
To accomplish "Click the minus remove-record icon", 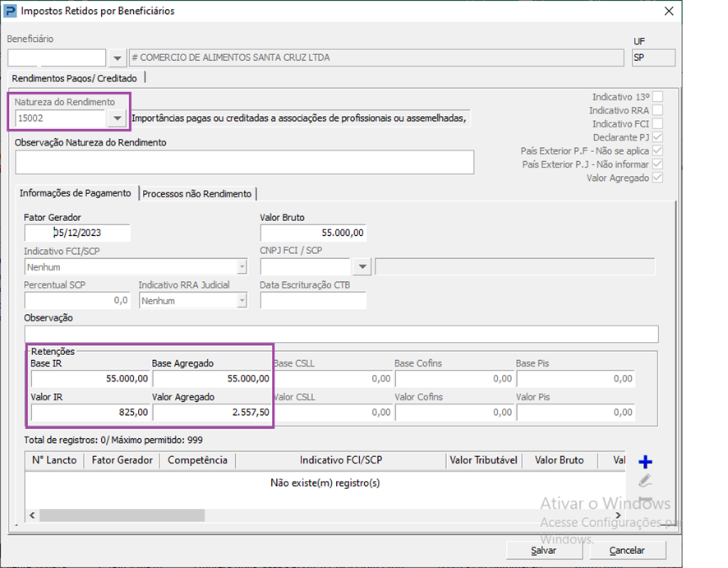I will pos(645,499).
